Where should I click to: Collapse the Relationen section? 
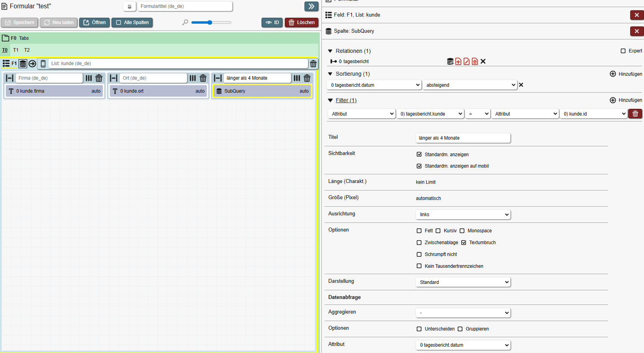click(x=330, y=51)
